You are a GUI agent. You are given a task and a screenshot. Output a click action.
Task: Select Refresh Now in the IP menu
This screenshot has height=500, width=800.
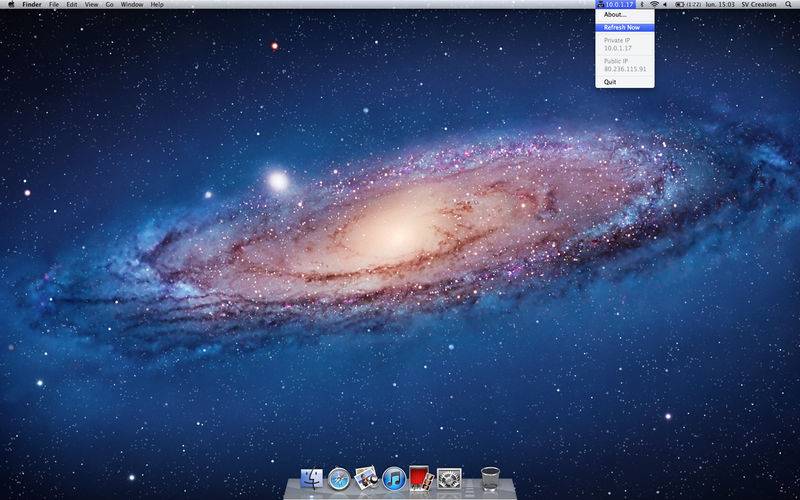624,28
